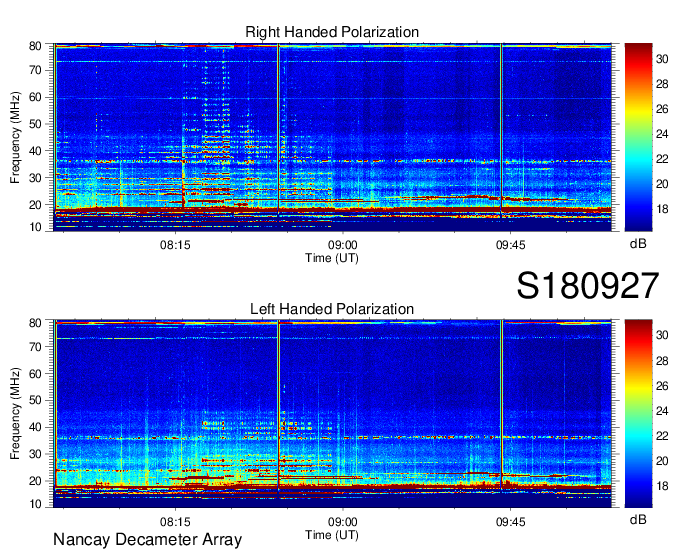Click "30" dB tick on Left Handed color bar
The image size is (680, 552).
[x=662, y=335]
